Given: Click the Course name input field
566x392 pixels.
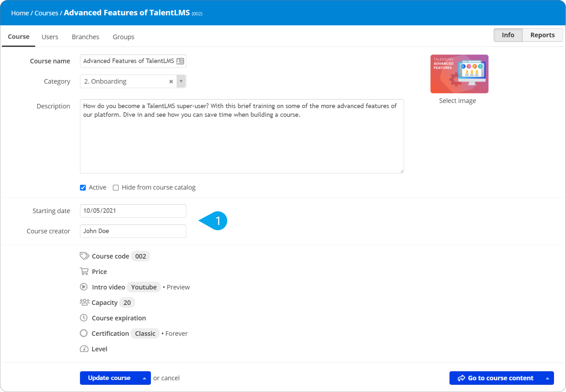Looking at the screenshot, I should [x=133, y=61].
